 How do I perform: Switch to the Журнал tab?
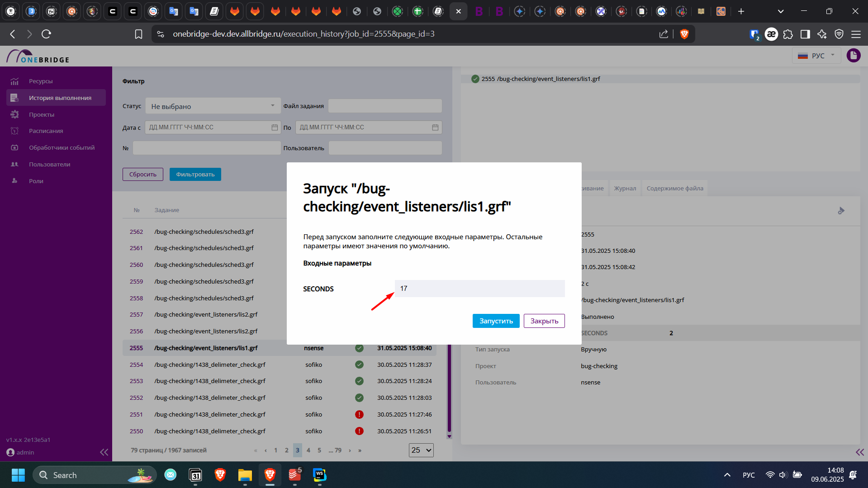click(625, 188)
